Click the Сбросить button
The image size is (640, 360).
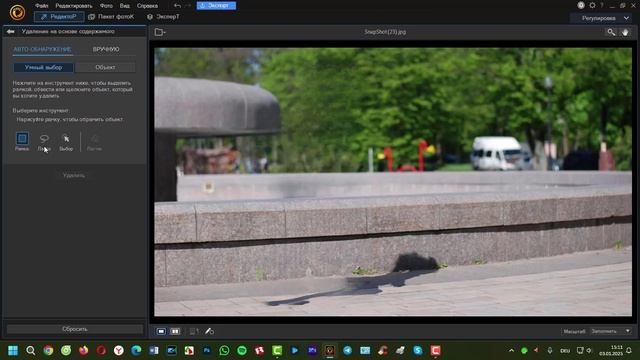[x=75, y=329]
